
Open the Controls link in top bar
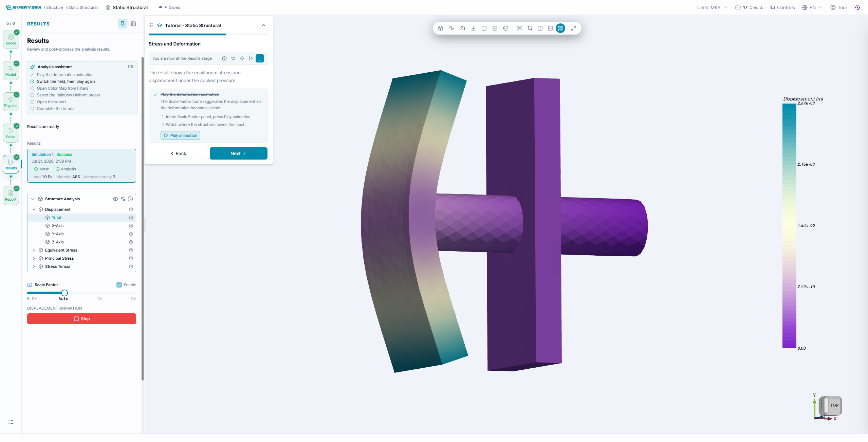point(782,7)
